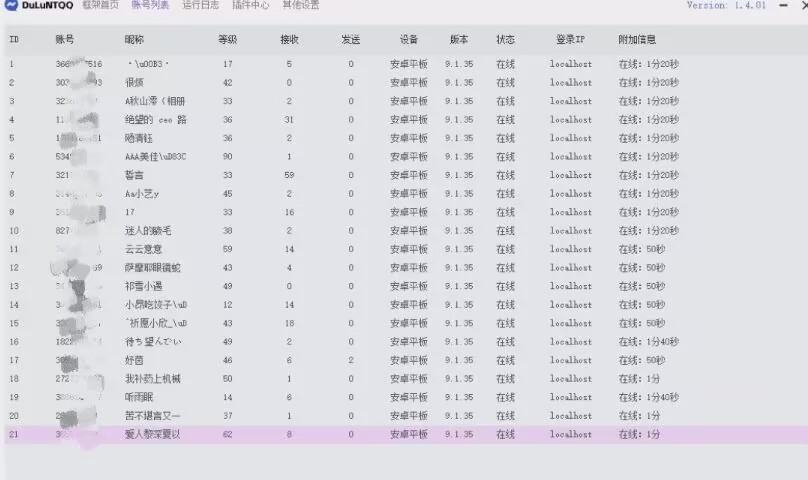Click the 版本 column header
The height and width of the screenshot is (480, 808).
tap(459, 39)
